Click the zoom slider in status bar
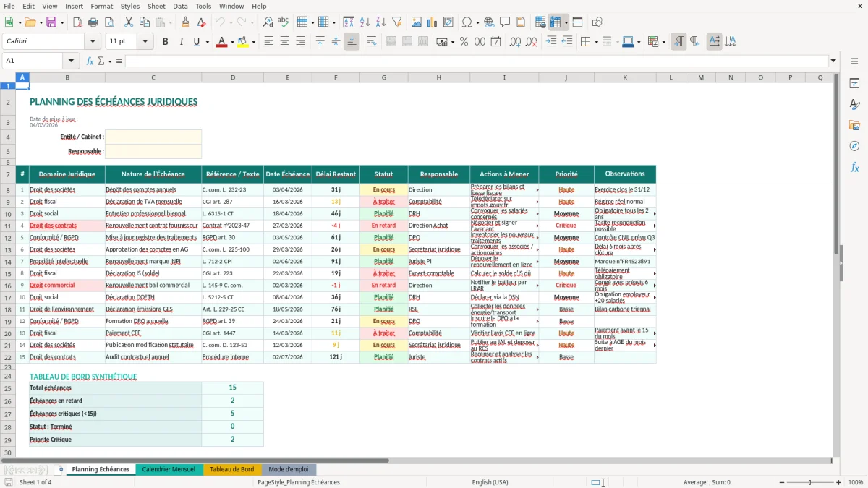The image size is (868, 488). (810, 482)
